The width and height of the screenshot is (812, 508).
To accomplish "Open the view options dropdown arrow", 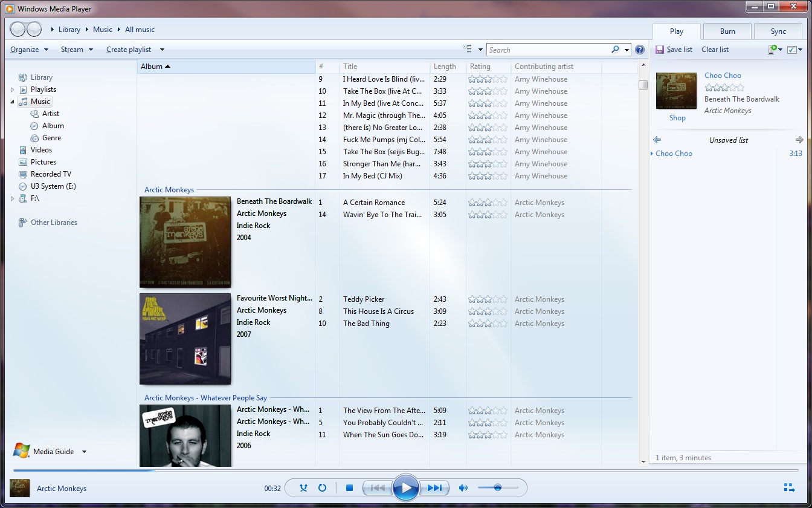I will click(480, 50).
